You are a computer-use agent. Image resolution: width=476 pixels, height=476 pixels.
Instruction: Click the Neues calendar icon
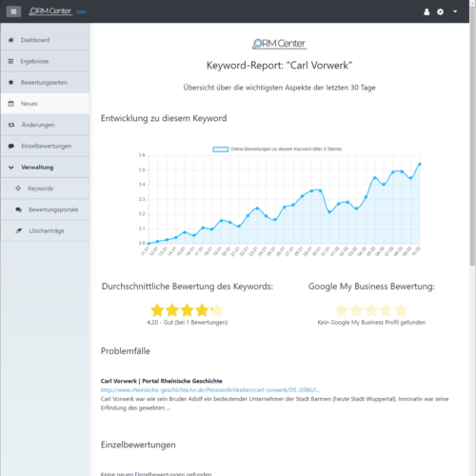10,104
